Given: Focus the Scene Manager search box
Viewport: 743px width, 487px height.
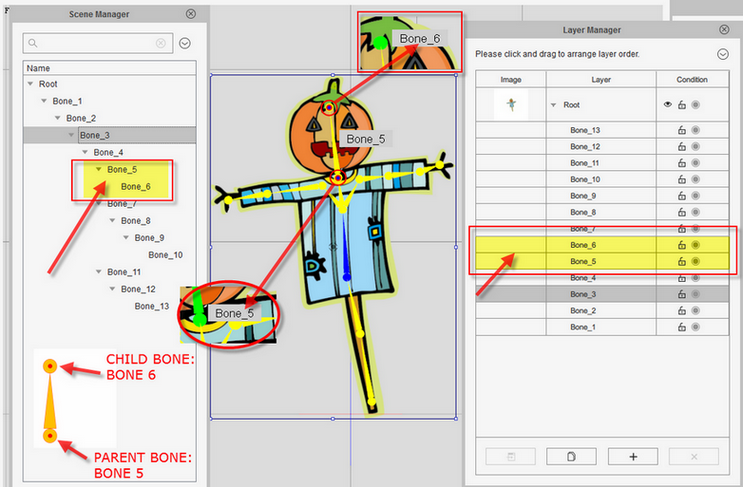Looking at the screenshot, I should click(x=98, y=43).
